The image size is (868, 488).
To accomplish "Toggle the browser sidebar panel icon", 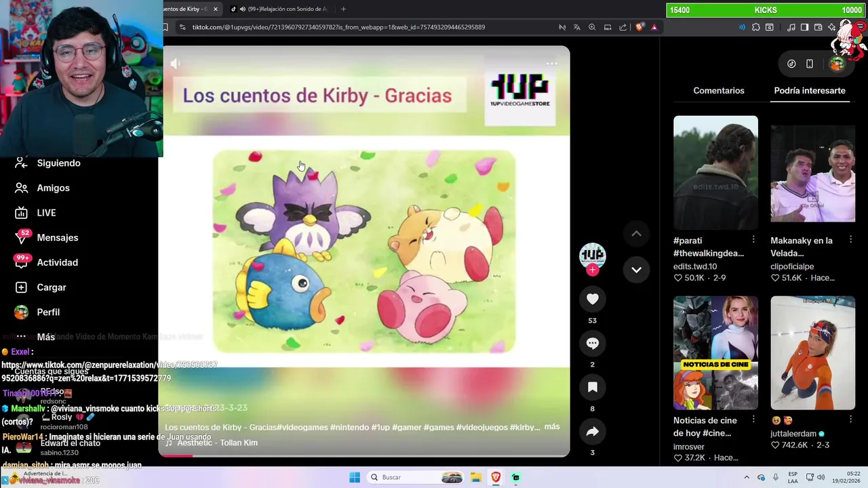I will (804, 27).
